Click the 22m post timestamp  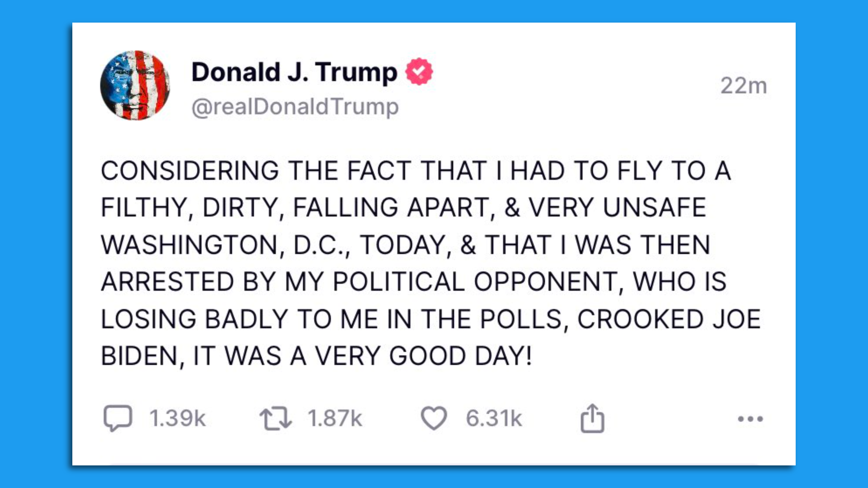(x=744, y=85)
